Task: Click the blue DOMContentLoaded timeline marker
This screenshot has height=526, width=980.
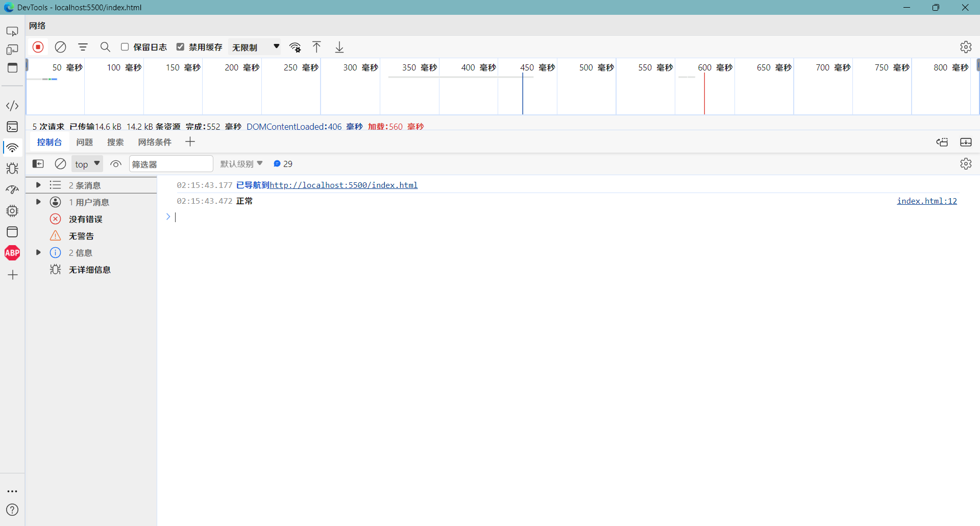Action: point(523,94)
